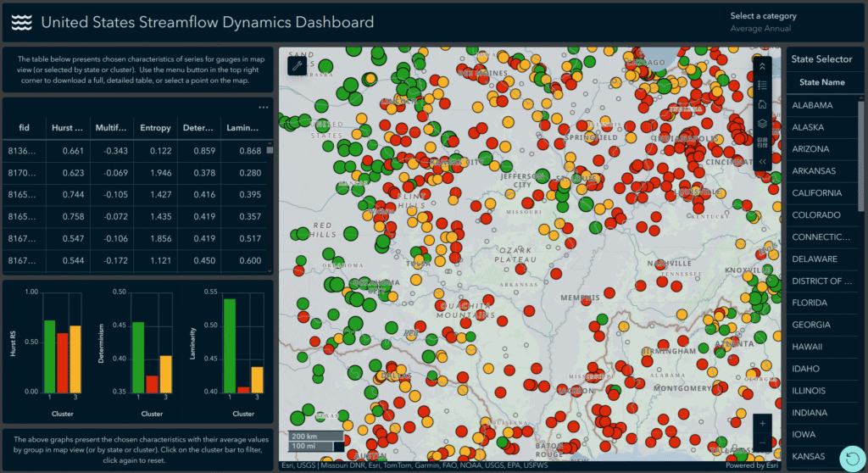Screen dimensions: 868x473
Task: Zoom out on the map
Action: point(762,443)
